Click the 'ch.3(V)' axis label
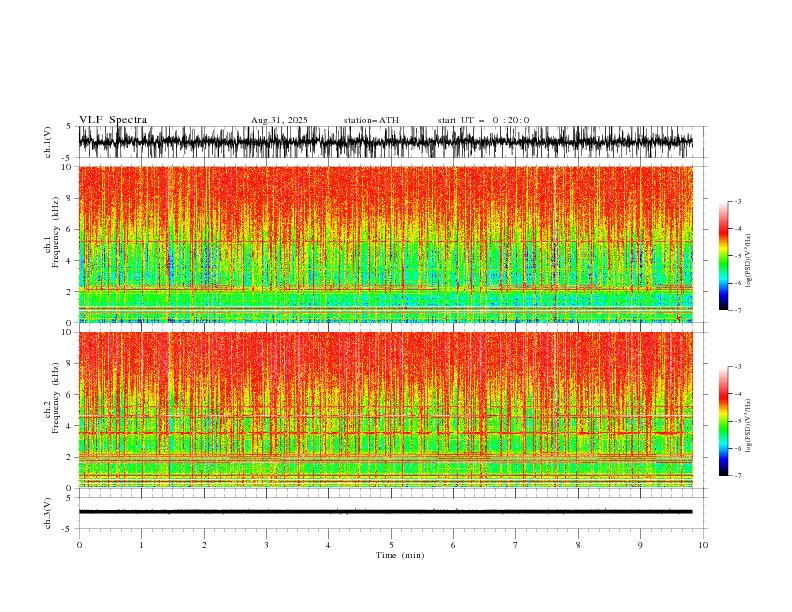Viewport: 792px width, 612px height. [x=48, y=513]
